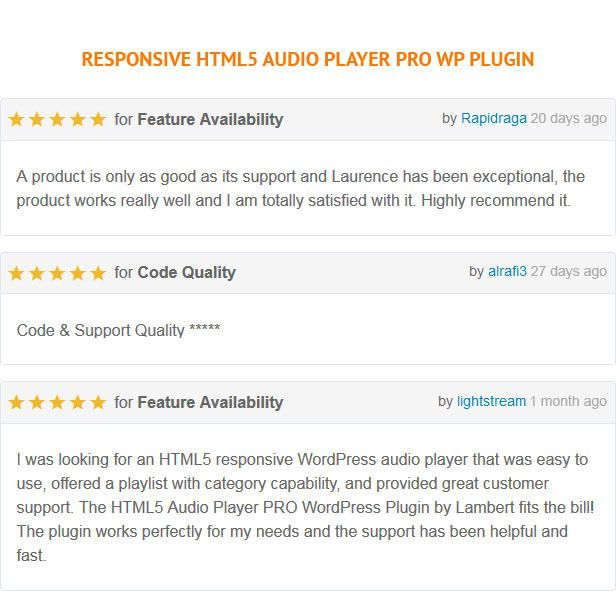Viewport: 616px width, 600px height.
Task: Click the "20 days ago" timestamp
Action: click(x=568, y=118)
